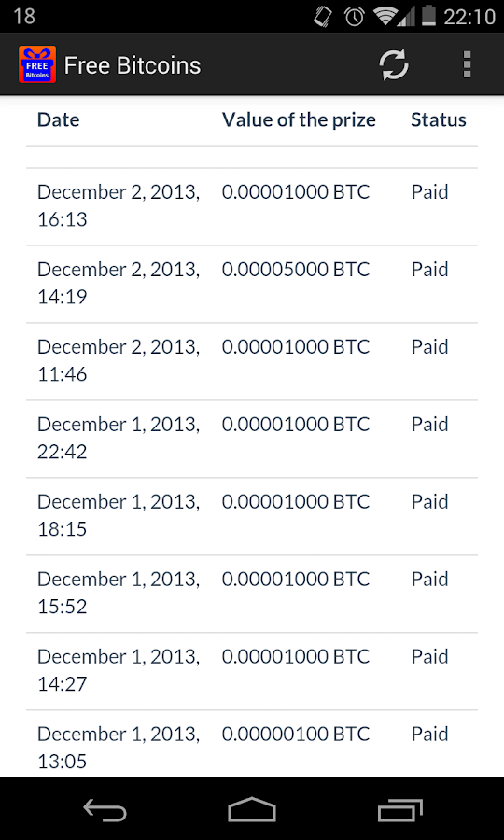Open the three-dot overflow menu
Image resolution: width=504 pixels, height=840 pixels.
coord(467,65)
